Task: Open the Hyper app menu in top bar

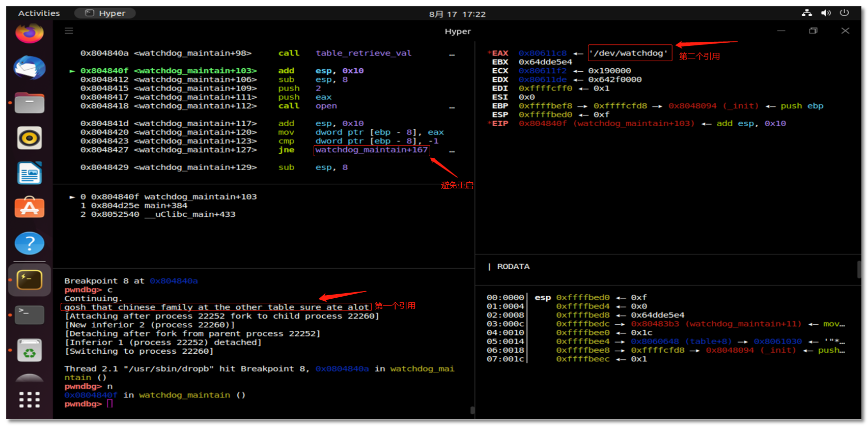Action: click(x=105, y=13)
